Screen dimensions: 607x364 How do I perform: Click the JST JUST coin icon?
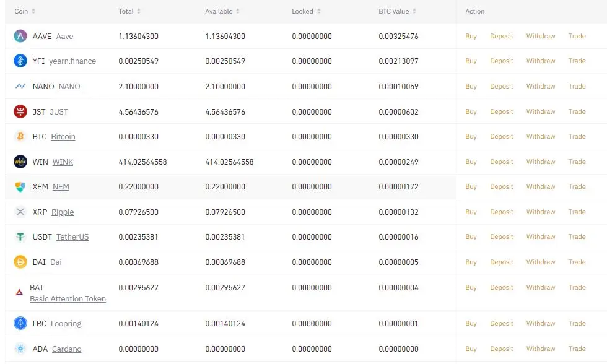[20, 111]
